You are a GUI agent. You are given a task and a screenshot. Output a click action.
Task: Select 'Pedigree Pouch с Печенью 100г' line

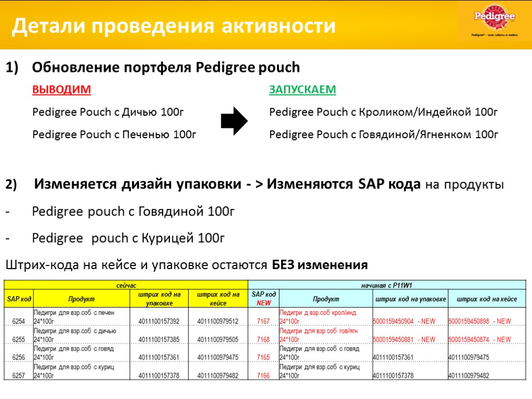(114, 135)
